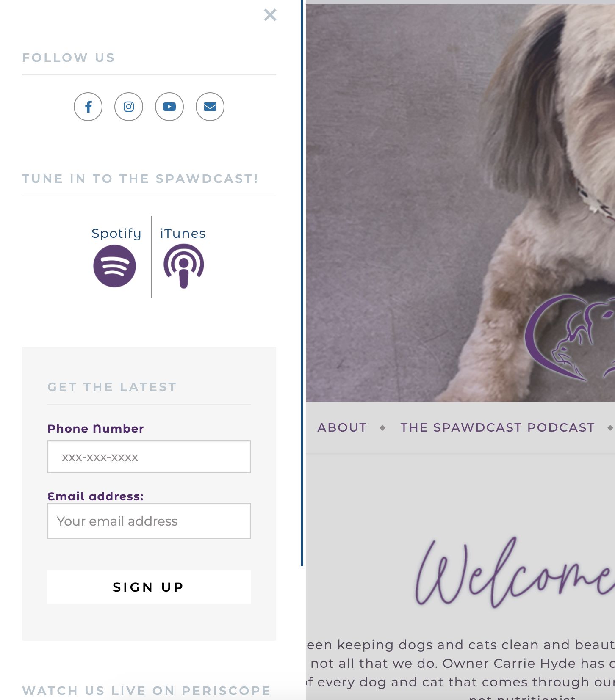The image size is (615, 700).
Task: Close the sidebar panel with X
Action: (270, 15)
